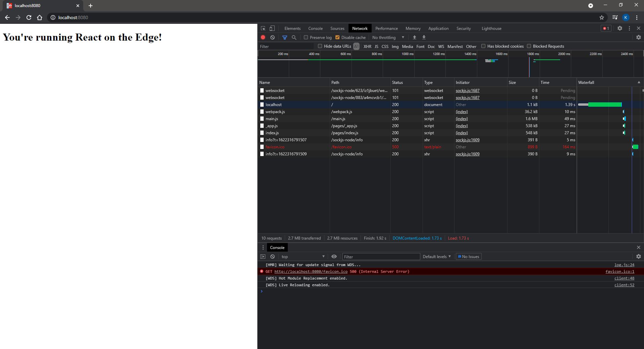Click the favicon.ico:1 link in Console
This screenshot has width=644, height=349.
[620, 271]
